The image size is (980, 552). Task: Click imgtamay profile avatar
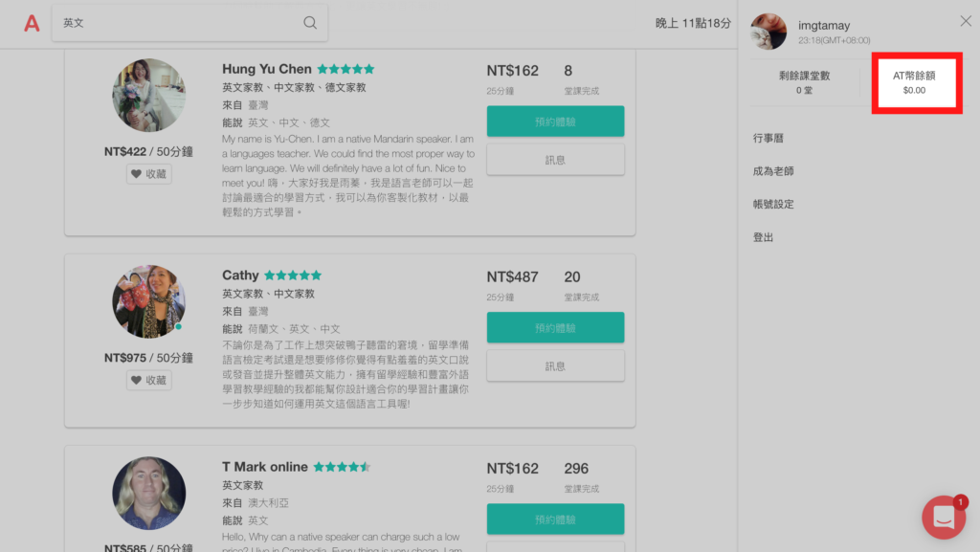(768, 32)
